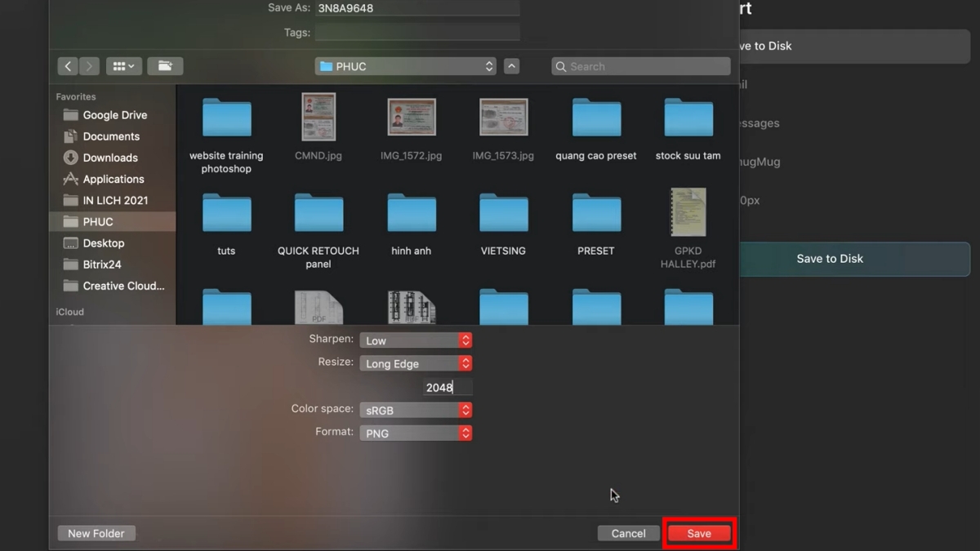Open the VIETSING folder
Image resolution: width=980 pixels, height=551 pixels.
(x=504, y=213)
